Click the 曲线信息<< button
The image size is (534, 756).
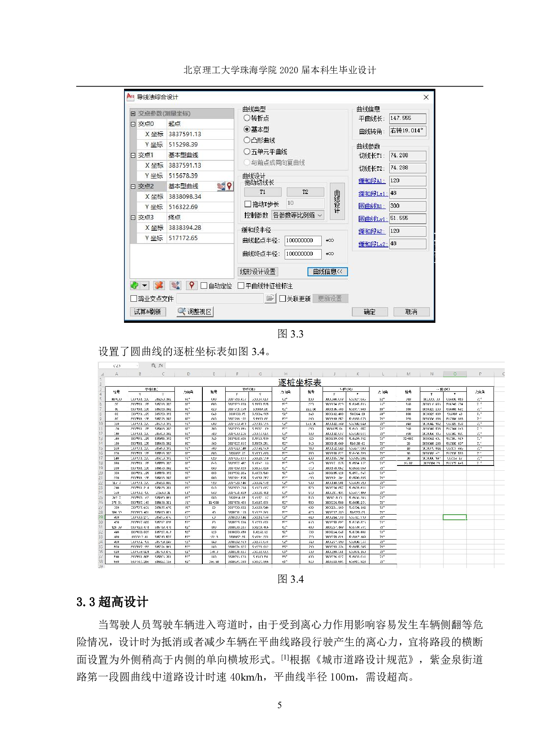tap(327, 272)
